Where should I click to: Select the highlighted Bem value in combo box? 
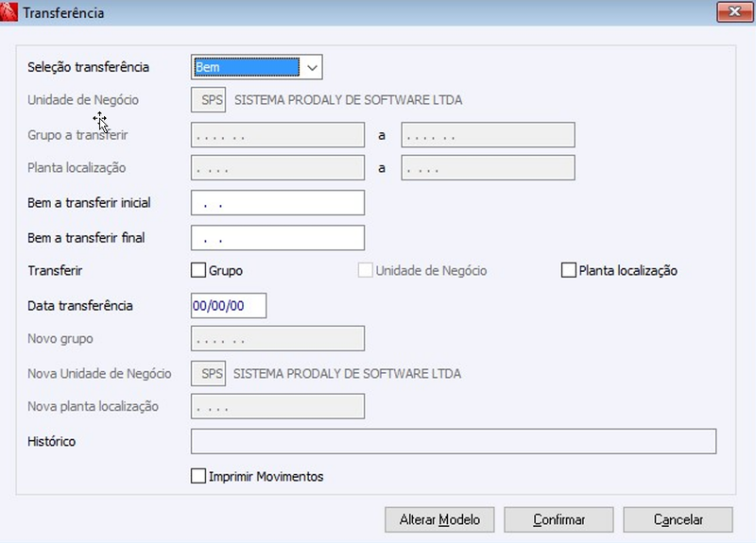point(247,67)
